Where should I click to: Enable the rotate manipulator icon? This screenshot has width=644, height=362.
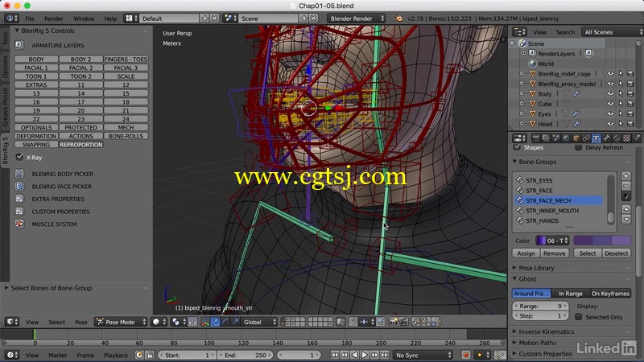point(225,322)
